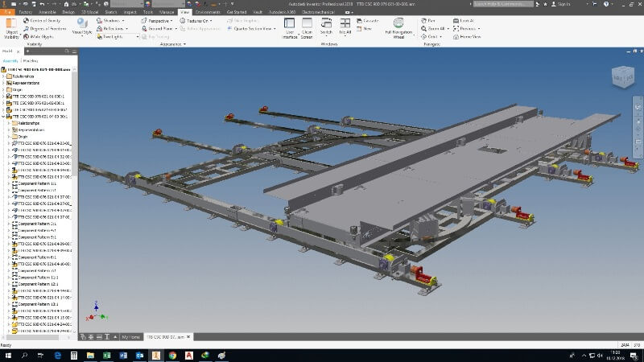Click the Undo arrow in quick access toolbar

pos(42,4)
